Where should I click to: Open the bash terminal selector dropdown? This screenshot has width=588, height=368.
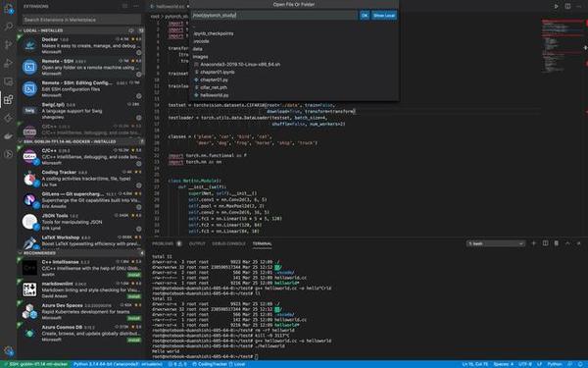[x=495, y=243]
